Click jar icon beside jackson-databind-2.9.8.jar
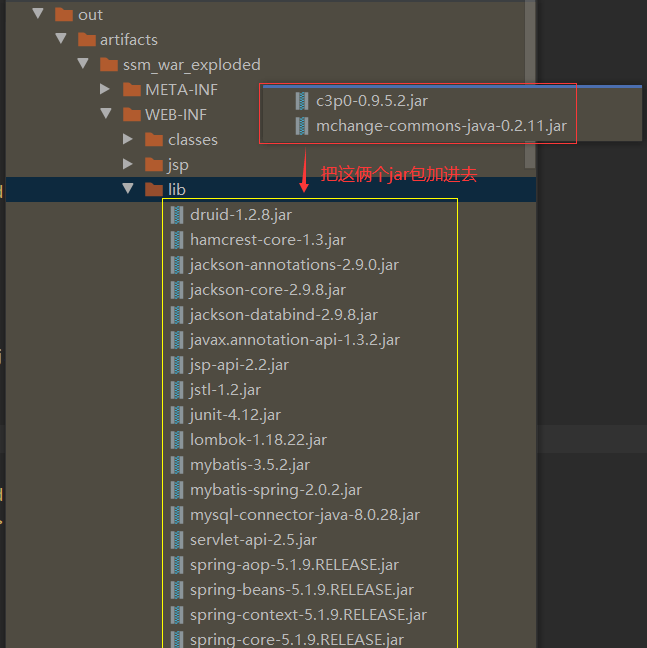This screenshot has width=647, height=648. (x=177, y=315)
